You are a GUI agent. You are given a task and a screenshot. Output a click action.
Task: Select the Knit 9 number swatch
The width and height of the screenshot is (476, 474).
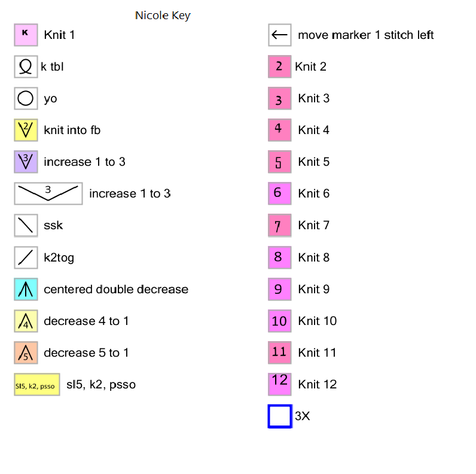[x=279, y=289]
